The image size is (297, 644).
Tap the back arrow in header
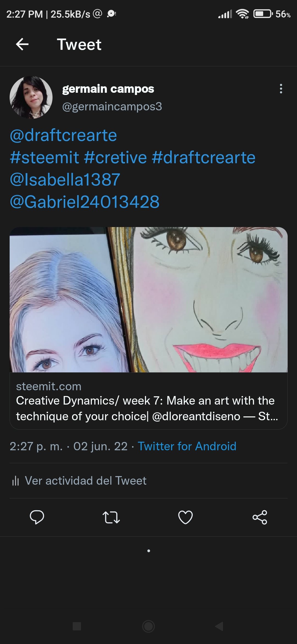coord(22,44)
